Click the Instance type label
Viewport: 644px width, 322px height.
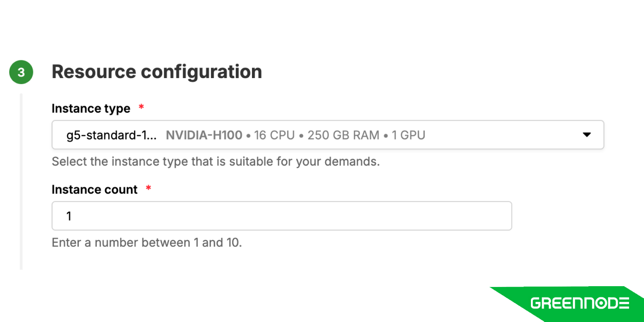(x=91, y=109)
